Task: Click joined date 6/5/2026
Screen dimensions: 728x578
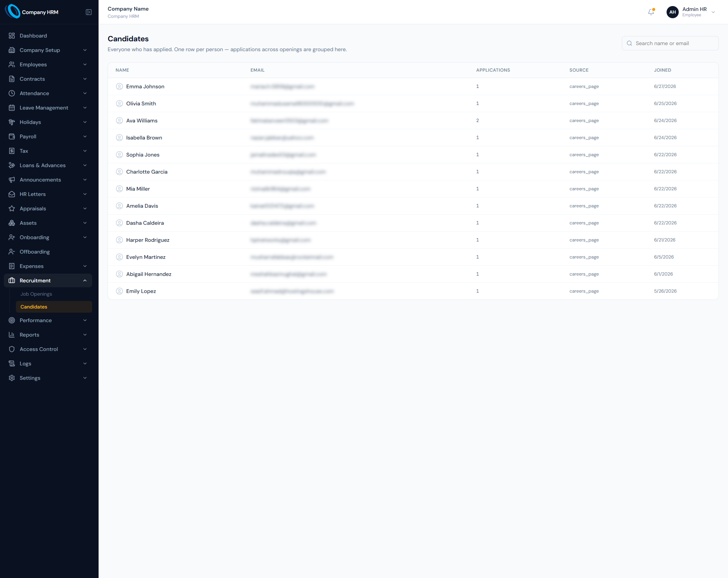Action: pyautogui.click(x=664, y=257)
